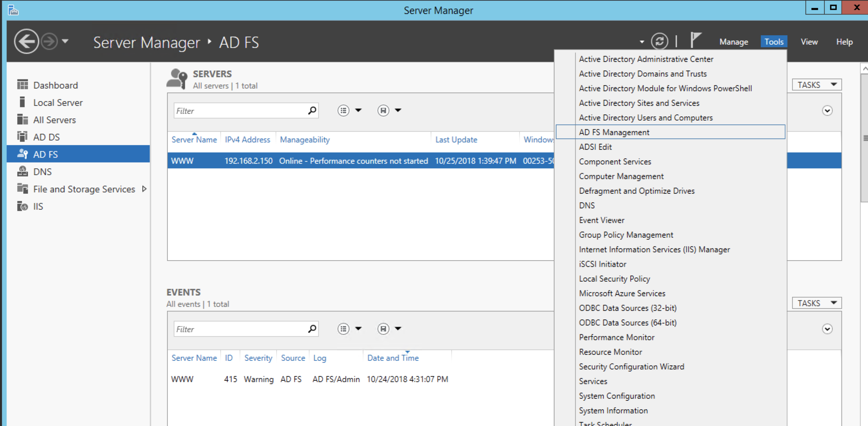
Task: Open the Help menu
Action: pos(844,42)
